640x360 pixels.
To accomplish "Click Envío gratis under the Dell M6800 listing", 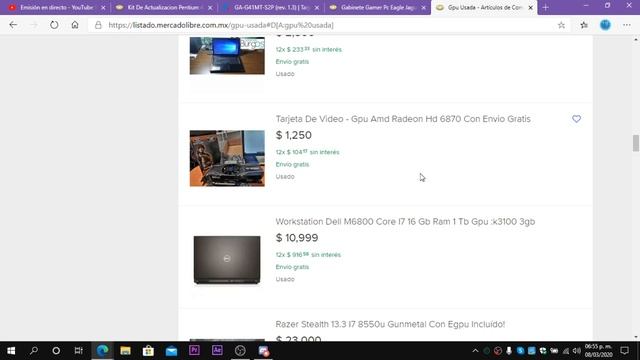I will click(x=292, y=267).
